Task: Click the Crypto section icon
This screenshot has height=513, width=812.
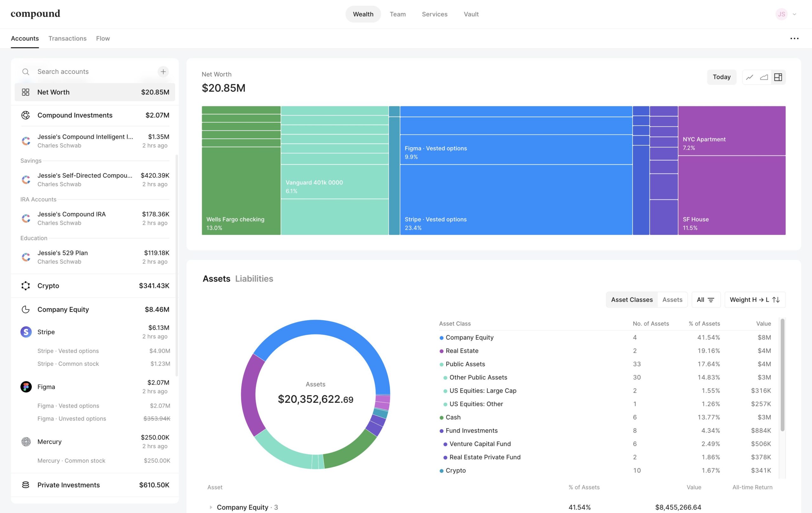Action: pyautogui.click(x=26, y=285)
